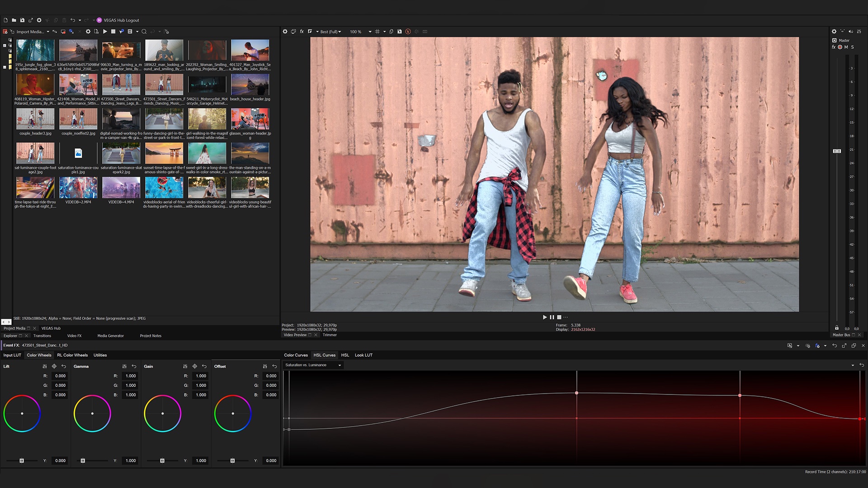
Task: Open the Utilities tab
Action: pyautogui.click(x=100, y=355)
